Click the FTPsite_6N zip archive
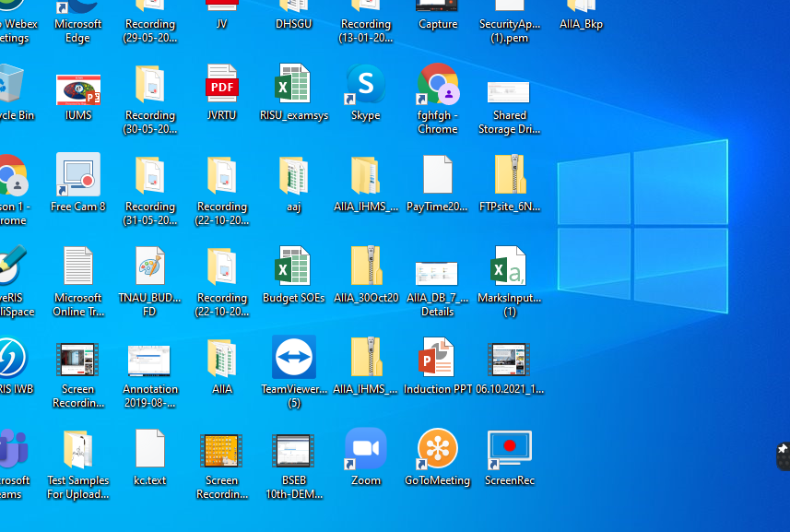 coord(510,175)
